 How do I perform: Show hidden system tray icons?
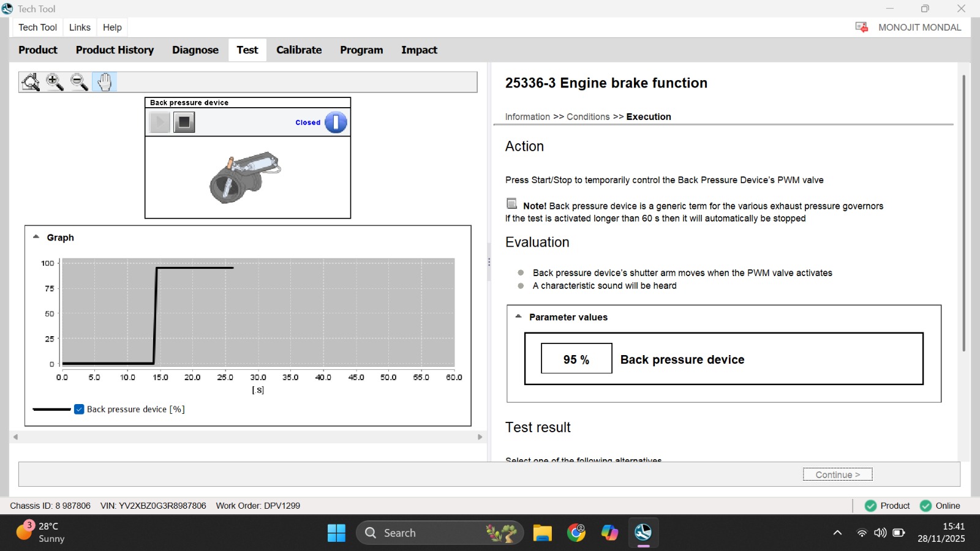click(837, 533)
